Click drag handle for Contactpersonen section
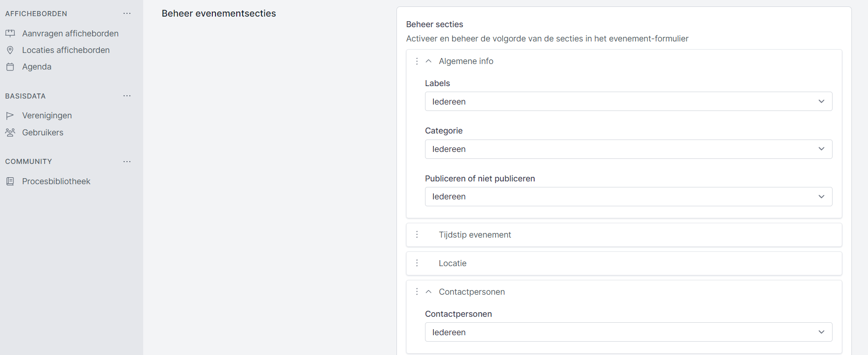Viewport: 868px width, 355px height. coord(417,292)
